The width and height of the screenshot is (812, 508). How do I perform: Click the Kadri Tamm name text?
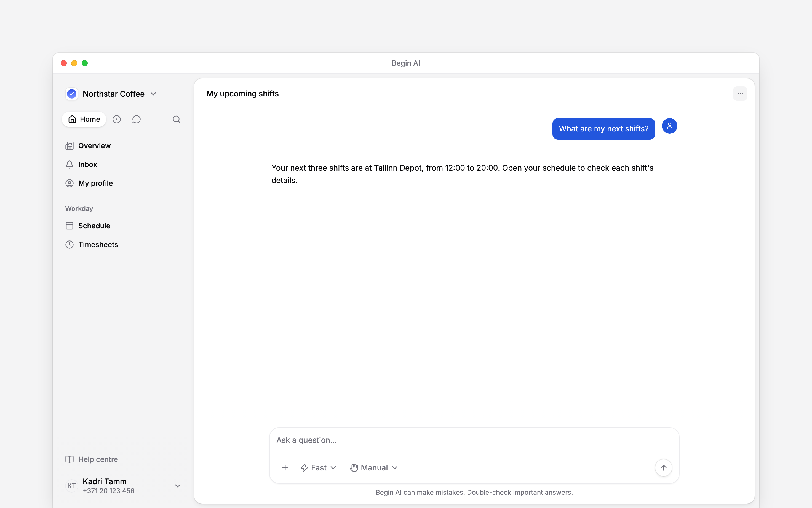(105, 481)
